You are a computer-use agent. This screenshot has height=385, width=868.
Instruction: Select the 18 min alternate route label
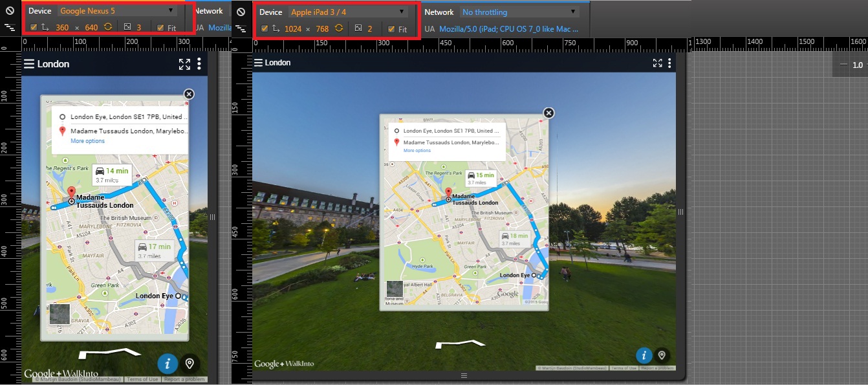(516, 239)
